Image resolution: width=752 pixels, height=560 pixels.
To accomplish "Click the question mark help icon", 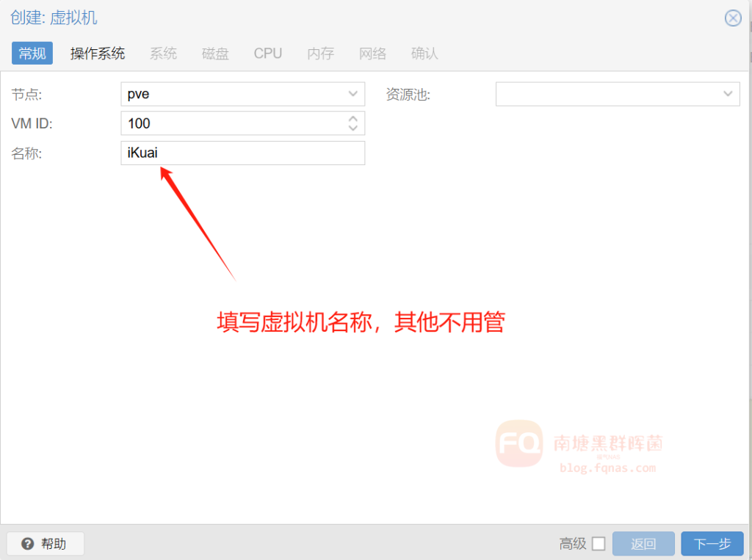I will pyautogui.click(x=28, y=544).
